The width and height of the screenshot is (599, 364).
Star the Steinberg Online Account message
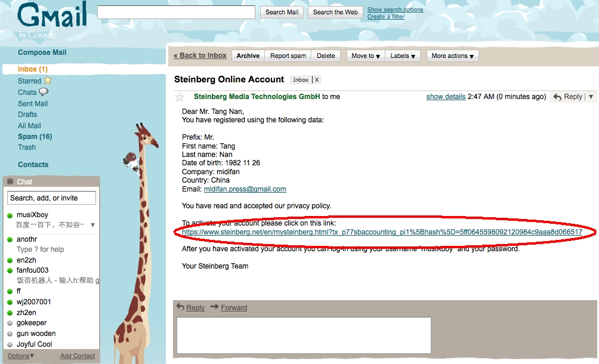coord(180,97)
